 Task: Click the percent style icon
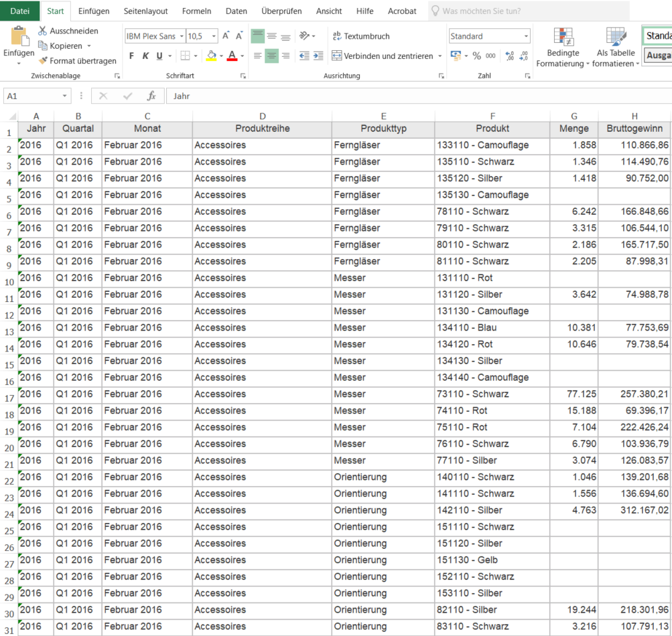(x=476, y=56)
